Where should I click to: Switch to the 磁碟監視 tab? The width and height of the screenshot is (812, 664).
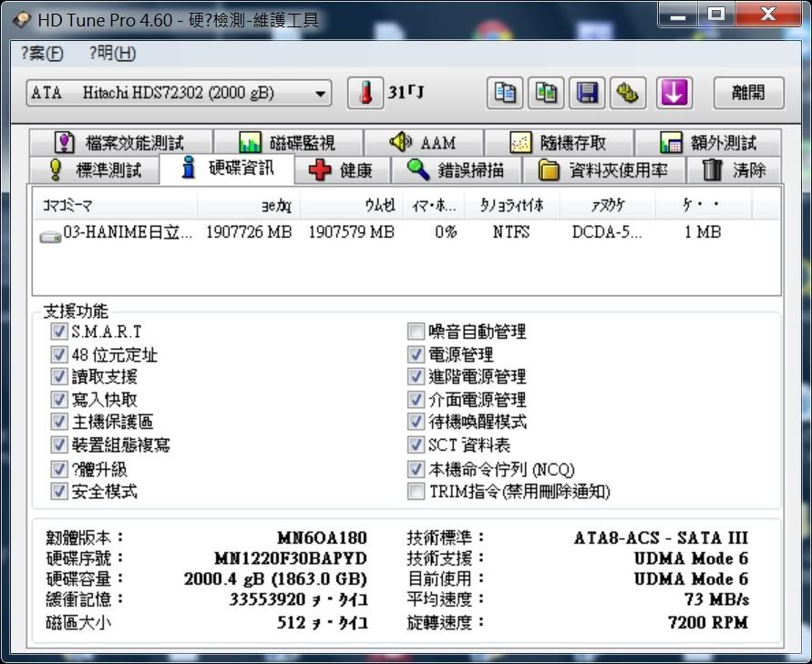pyautogui.click(x=288, y=142)
